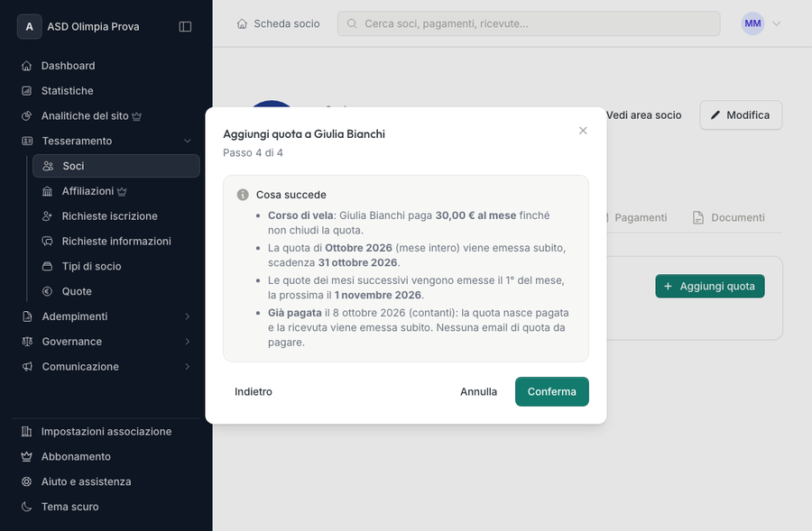
Task: Open Analitiche del sito icon
Action: point(27,116)
